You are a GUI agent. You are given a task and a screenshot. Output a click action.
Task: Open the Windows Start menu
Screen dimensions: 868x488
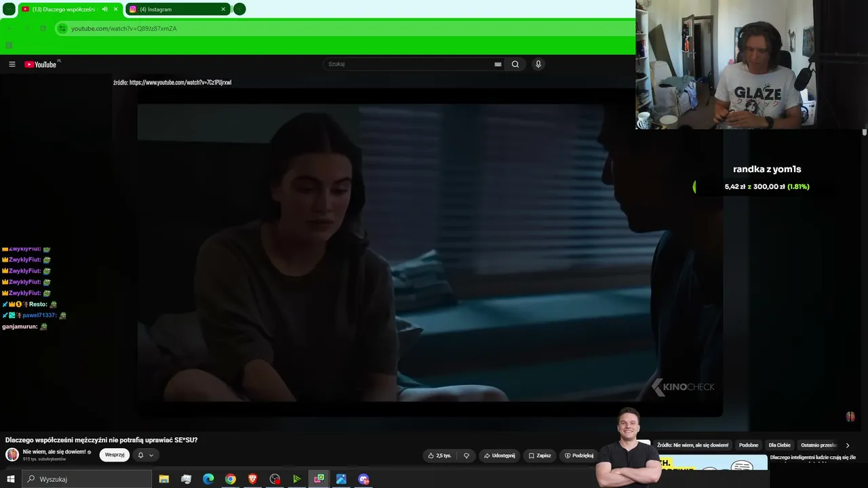click(10, 479)
